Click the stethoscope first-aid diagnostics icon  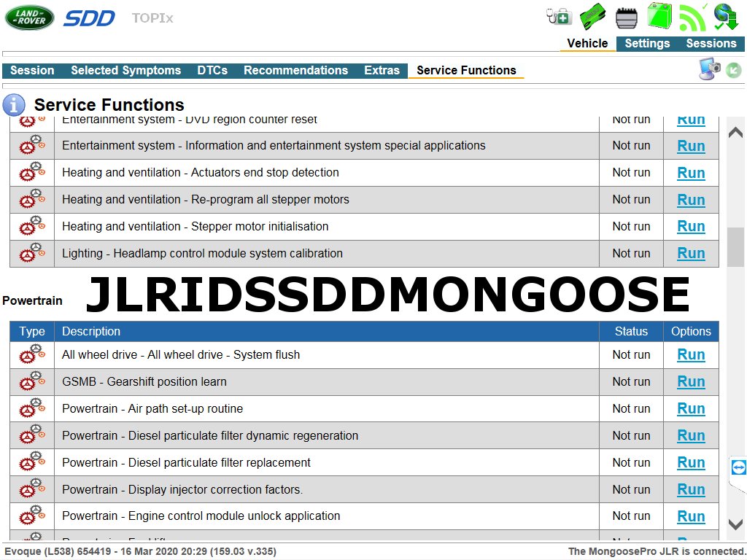point(560,17)
